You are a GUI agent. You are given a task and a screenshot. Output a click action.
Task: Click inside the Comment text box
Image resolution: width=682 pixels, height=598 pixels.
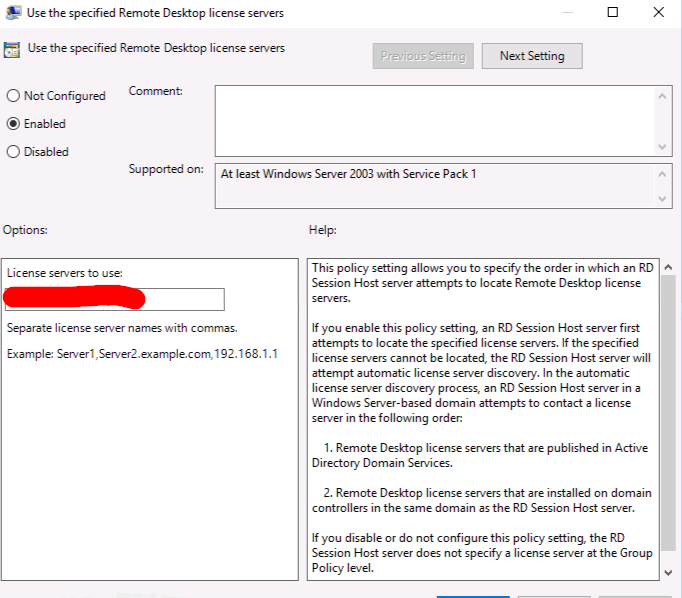[x=435, y=121]
